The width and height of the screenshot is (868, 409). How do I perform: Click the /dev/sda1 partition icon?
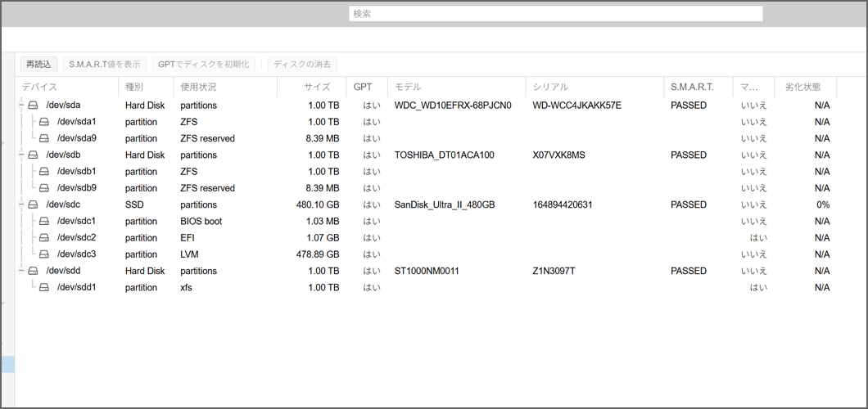44,122
